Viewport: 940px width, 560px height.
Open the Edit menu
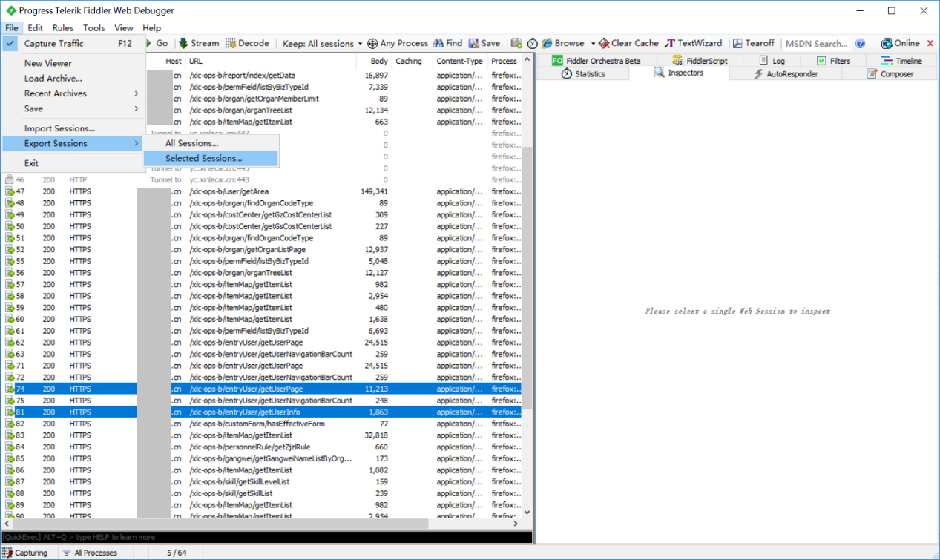point(36,28)
